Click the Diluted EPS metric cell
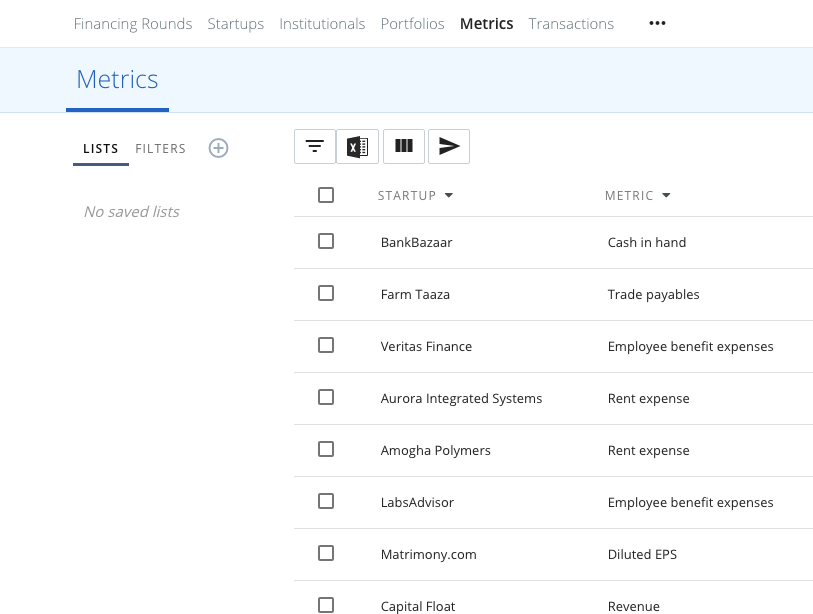813x614 pixels. click(x=642, y=554)
